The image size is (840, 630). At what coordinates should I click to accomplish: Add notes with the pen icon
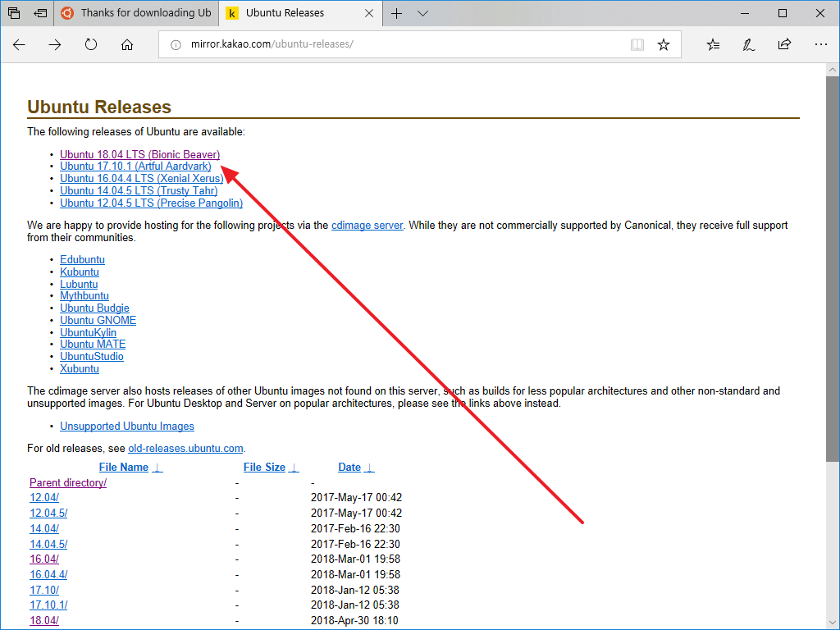[748, 44]
